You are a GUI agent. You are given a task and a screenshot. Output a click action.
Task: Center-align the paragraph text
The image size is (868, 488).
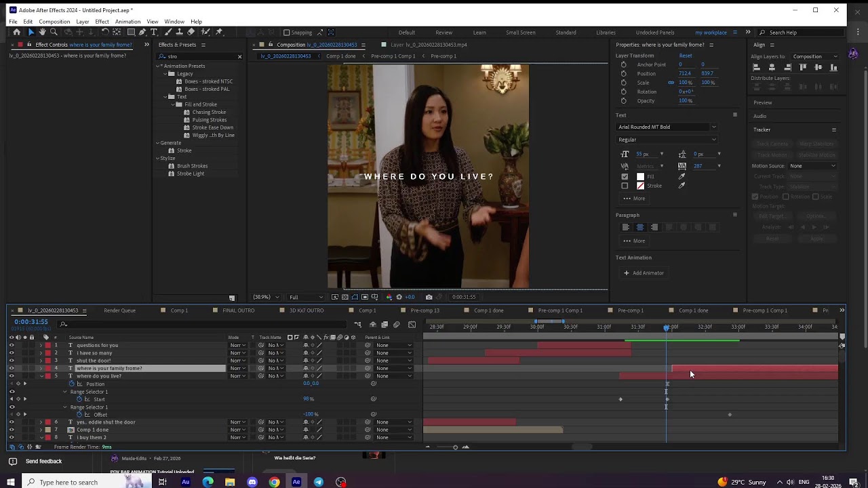point(639,227)
